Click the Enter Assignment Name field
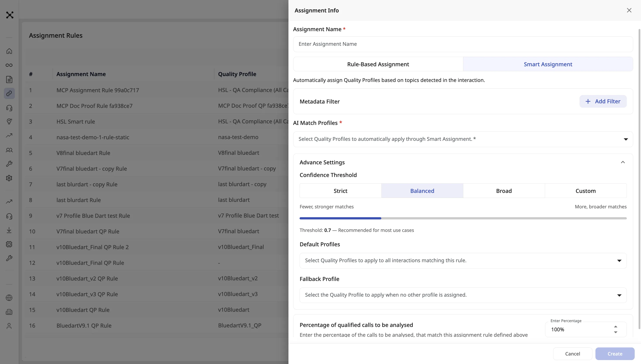Screen dimensions: 641x364 (x=463, y=44)
